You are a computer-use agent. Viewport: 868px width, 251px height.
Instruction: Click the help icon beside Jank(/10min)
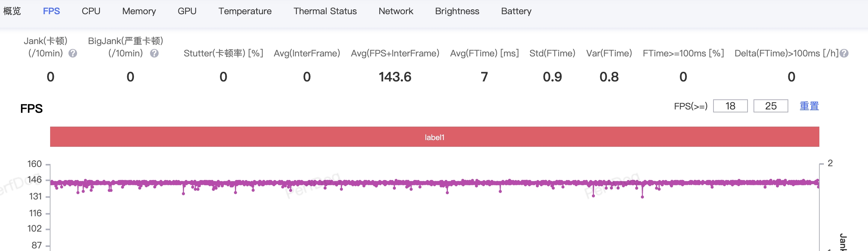pyautogui.click(x=73, y=53)
